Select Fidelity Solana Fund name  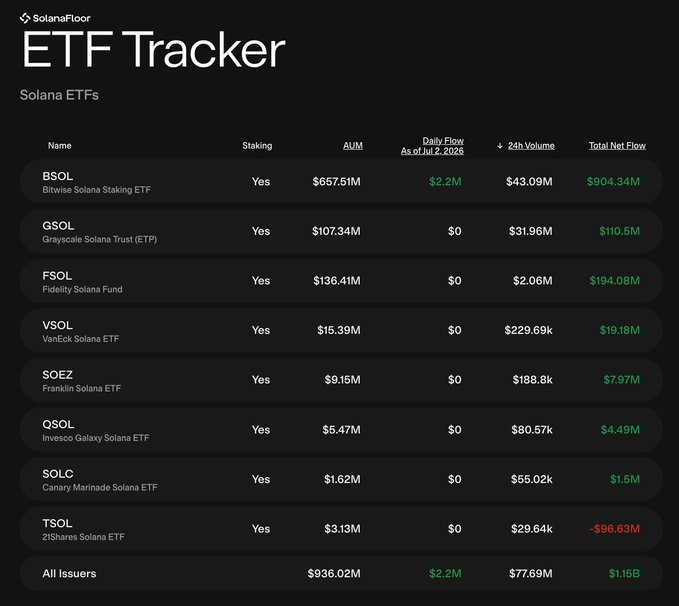pos(82,289)
